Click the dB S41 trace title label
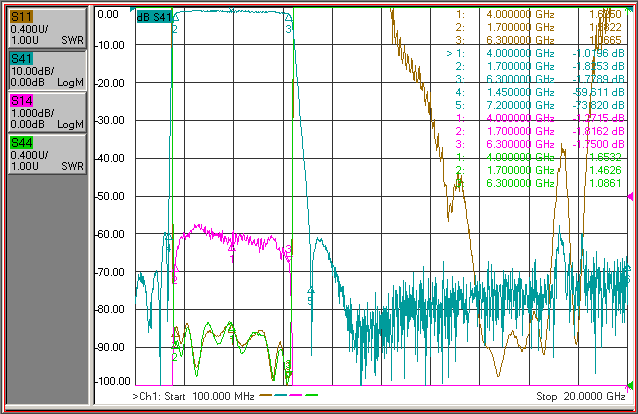The image size is (638, 414). (154, 17)
